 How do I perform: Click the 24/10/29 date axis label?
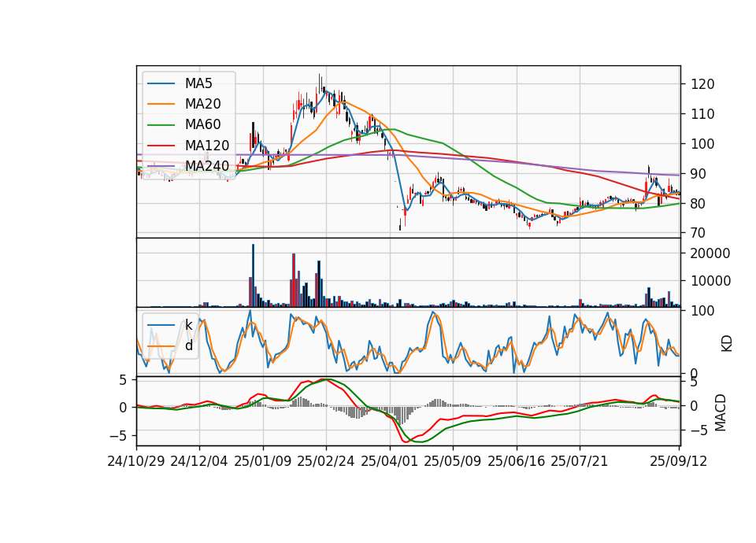coord(136,461)
